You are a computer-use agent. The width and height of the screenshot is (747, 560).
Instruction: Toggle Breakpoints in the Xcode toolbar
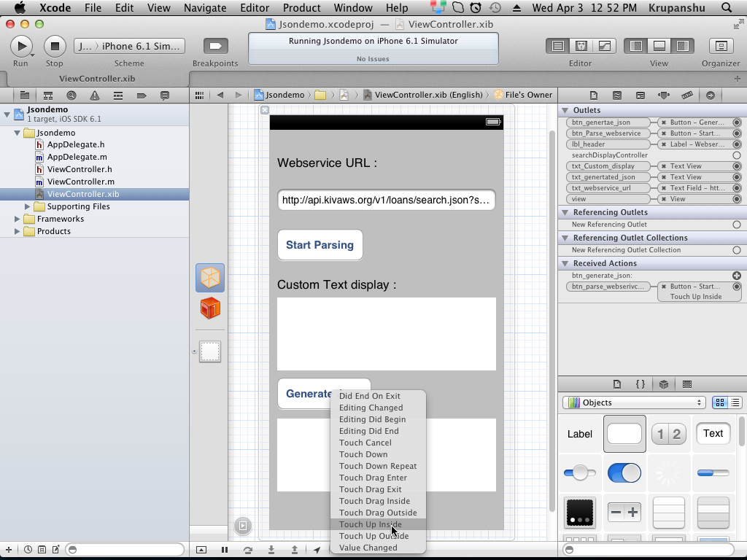pyautogui.click(x=215, y=47)
